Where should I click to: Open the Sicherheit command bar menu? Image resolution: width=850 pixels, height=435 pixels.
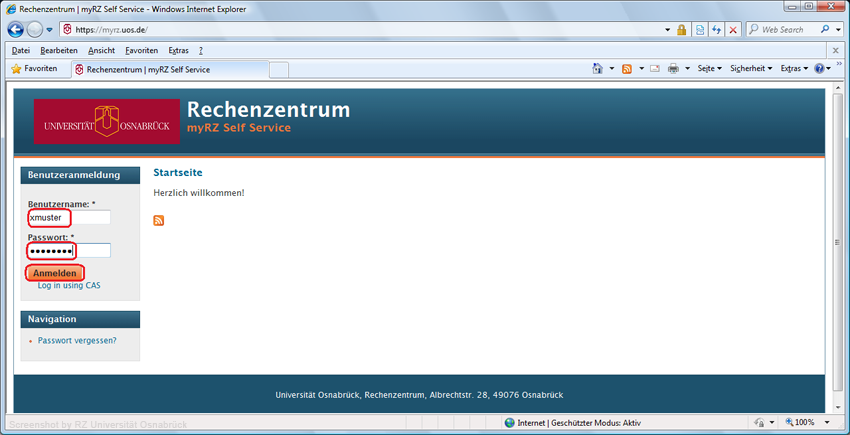tap(751, 69)
